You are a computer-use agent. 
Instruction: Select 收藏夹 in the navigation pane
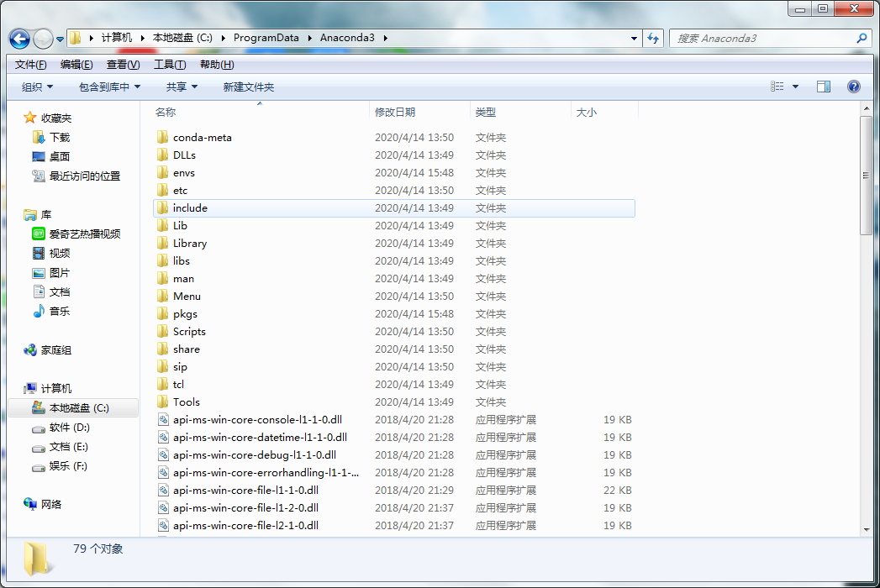coord(56,118)
